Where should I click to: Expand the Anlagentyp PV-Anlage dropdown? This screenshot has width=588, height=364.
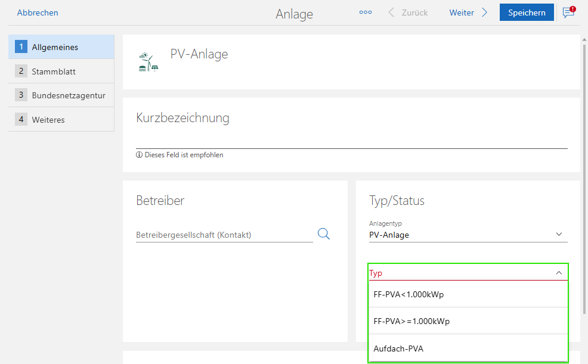[x=468, y=235]
